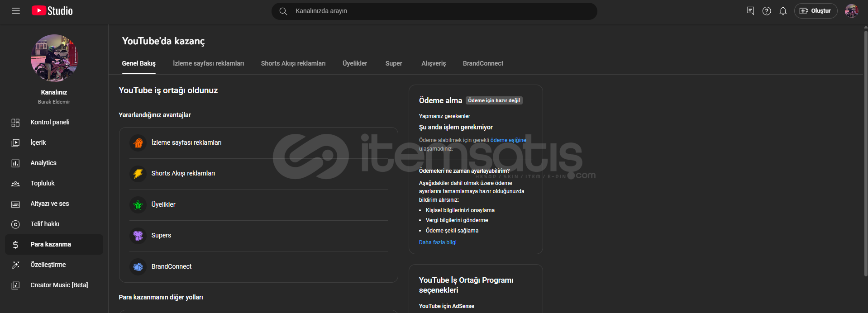
Task: Click the Kontrol paneli dashboard icon
Action: pyautogui.click(x=15, y=123)
